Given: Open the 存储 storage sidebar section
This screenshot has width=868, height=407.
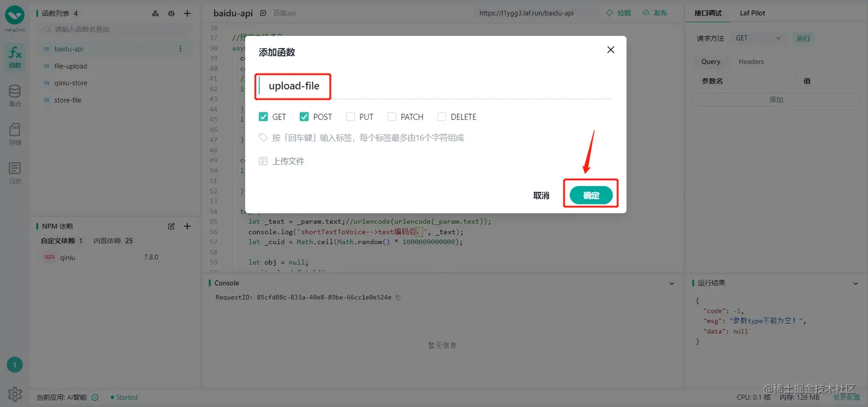Looking at the screenshot, I should (15, 134).
